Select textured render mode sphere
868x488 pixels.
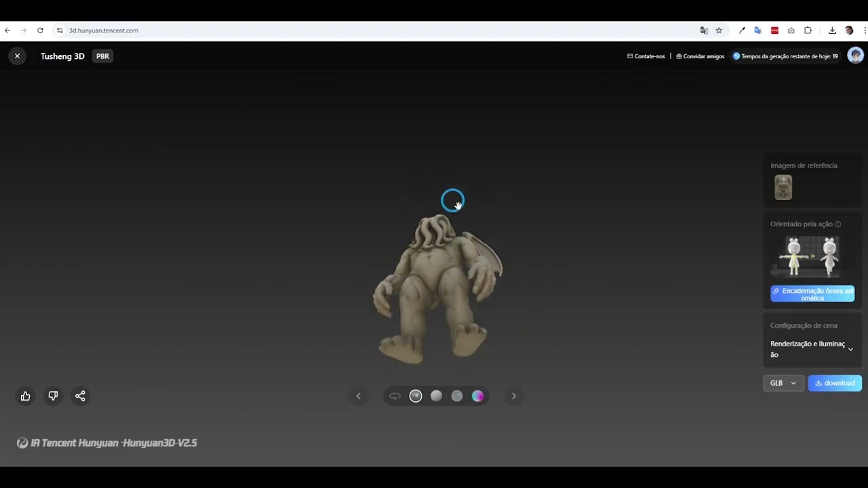point(416,396)
